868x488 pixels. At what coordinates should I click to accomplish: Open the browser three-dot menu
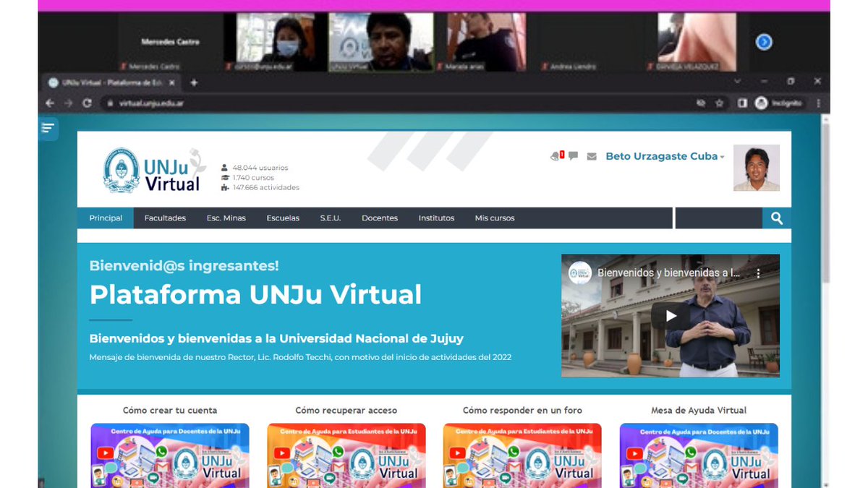pos(818,103)
